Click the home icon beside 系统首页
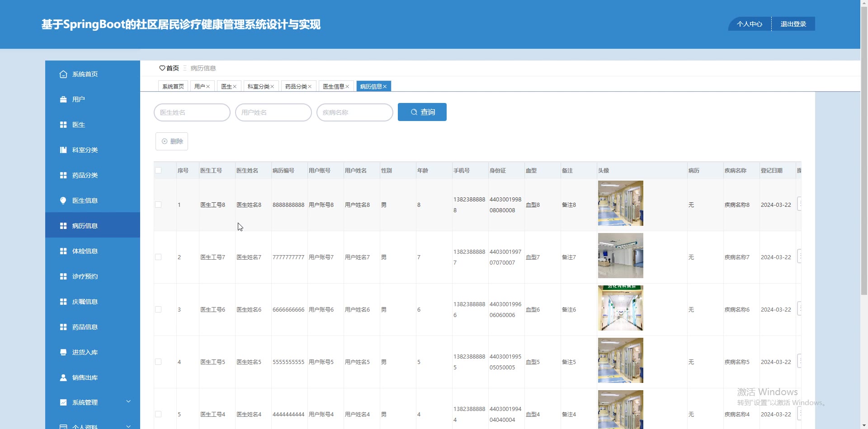The image size is (868, 429). (x=63, y=74)
